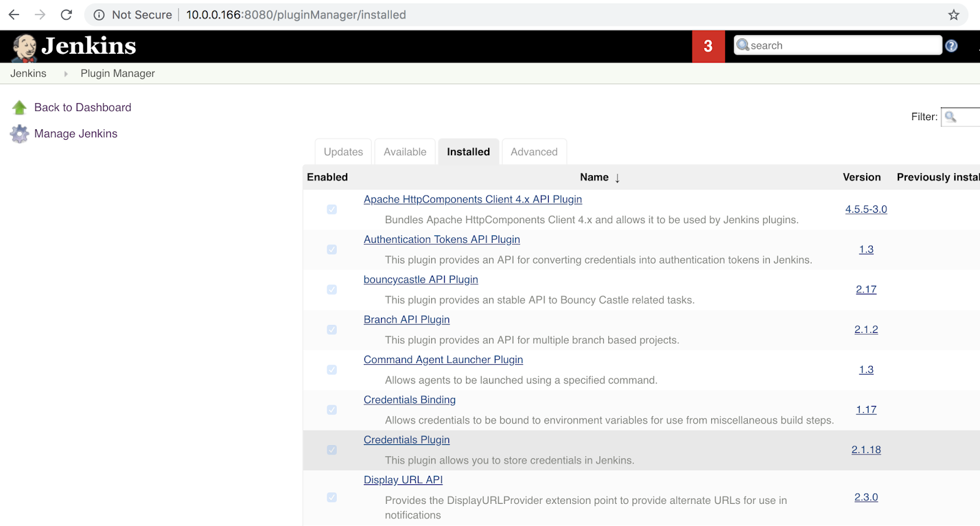Click the description about Bouncy Castle related tasks
The image size is (980, 526).
[x=540, y=300]
